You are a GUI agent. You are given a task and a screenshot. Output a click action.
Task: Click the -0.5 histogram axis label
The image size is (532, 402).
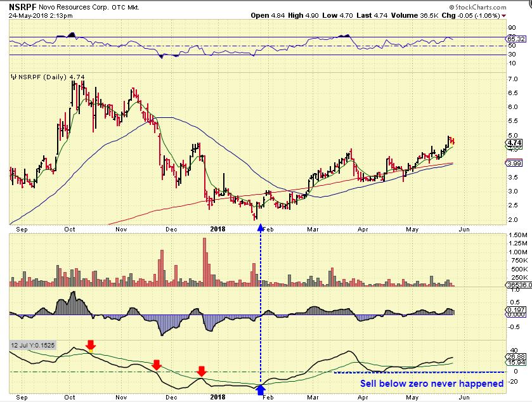tap(514, 327)
